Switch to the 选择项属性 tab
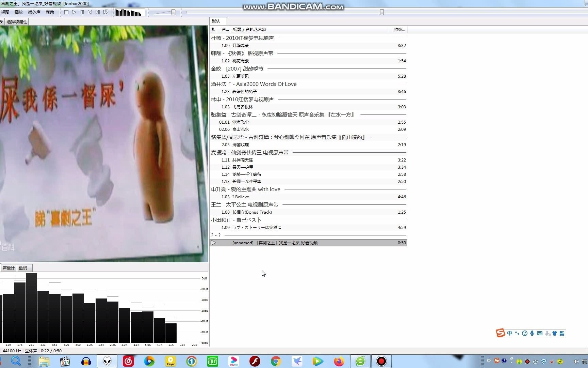 [17, 21]
